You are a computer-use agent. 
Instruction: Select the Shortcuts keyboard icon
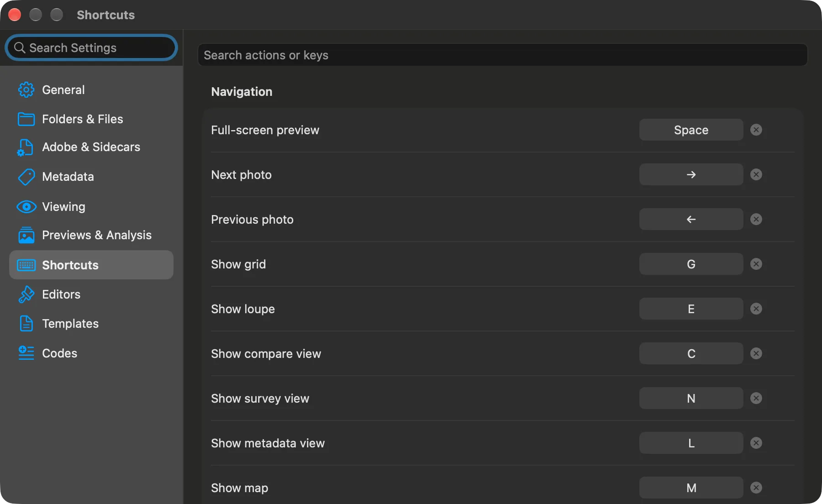26,265
